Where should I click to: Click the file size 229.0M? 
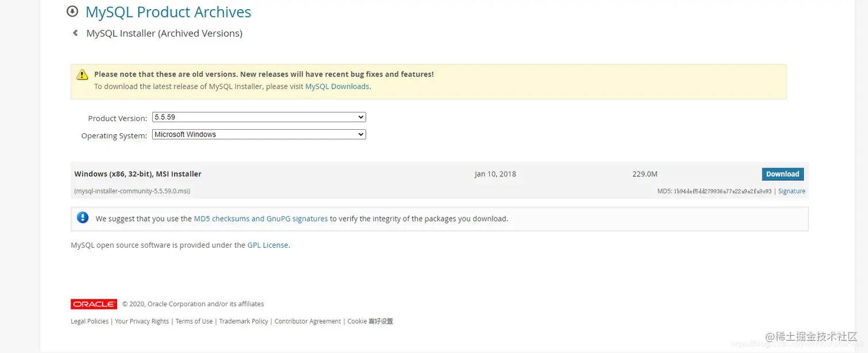point(645,174)
